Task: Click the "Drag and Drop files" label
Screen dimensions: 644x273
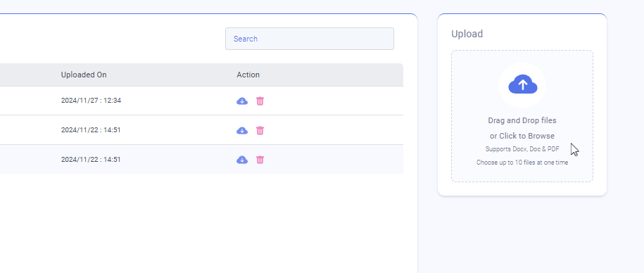Action: tap(522, 121)
